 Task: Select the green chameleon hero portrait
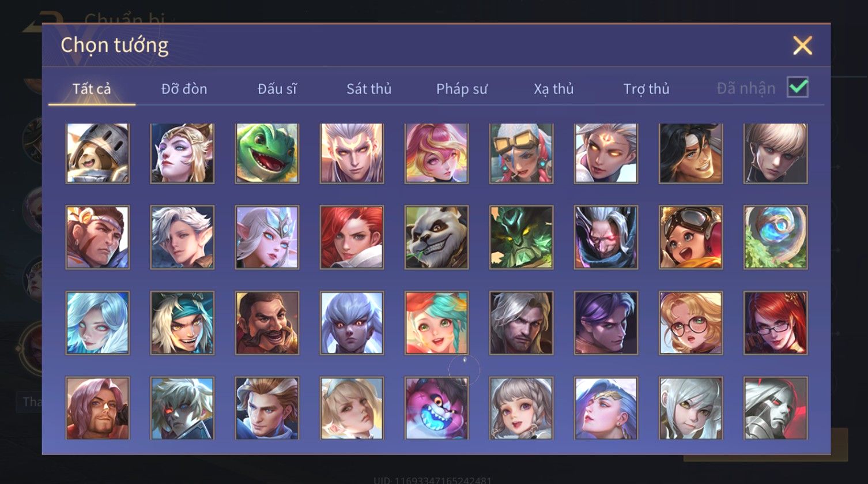tap(267, 153)
